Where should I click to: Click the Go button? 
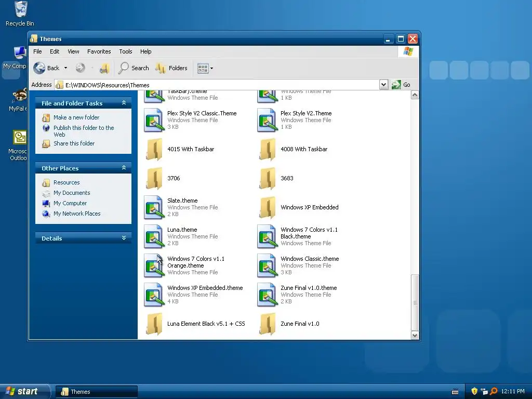[x=401, y=85]
